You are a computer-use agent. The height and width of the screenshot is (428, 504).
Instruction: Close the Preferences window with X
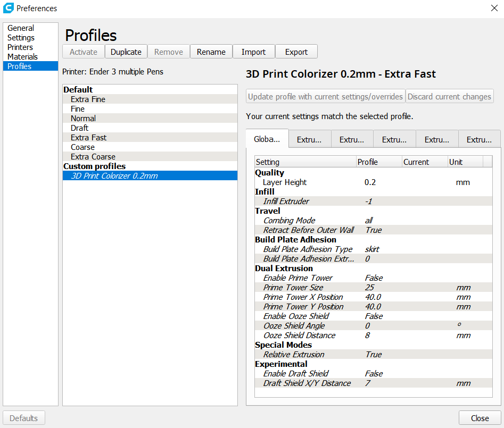click(x=494, y=8)
